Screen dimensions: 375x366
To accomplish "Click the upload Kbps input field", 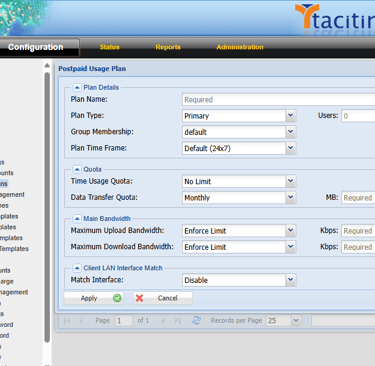I will pyautogui.click(x=358, y=231).
